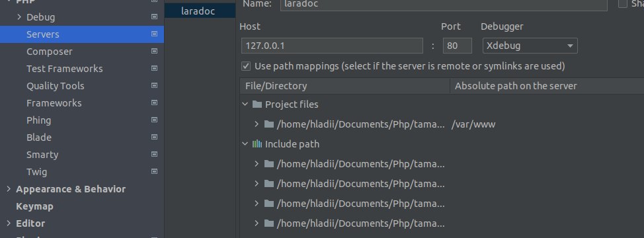
Task: Click the project-level icon beside Test Frameworks
Action: tap(155, 69)
